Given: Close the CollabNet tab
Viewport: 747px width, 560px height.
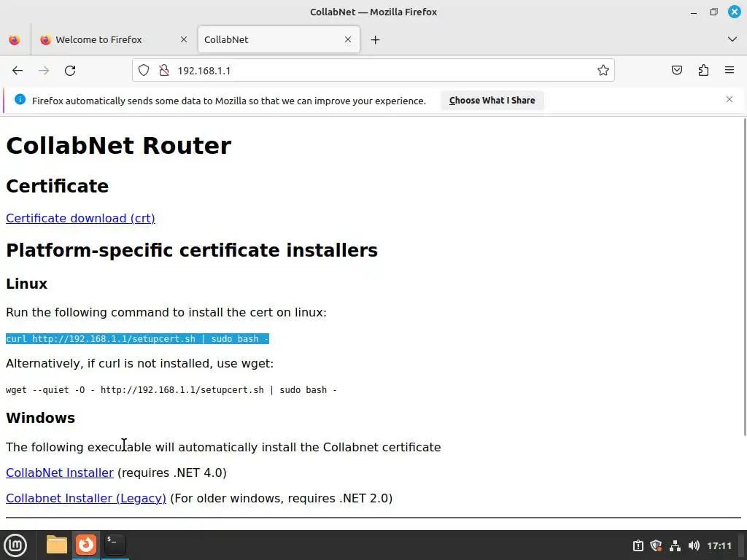Looking at the screenshot, I should point(348,39).
